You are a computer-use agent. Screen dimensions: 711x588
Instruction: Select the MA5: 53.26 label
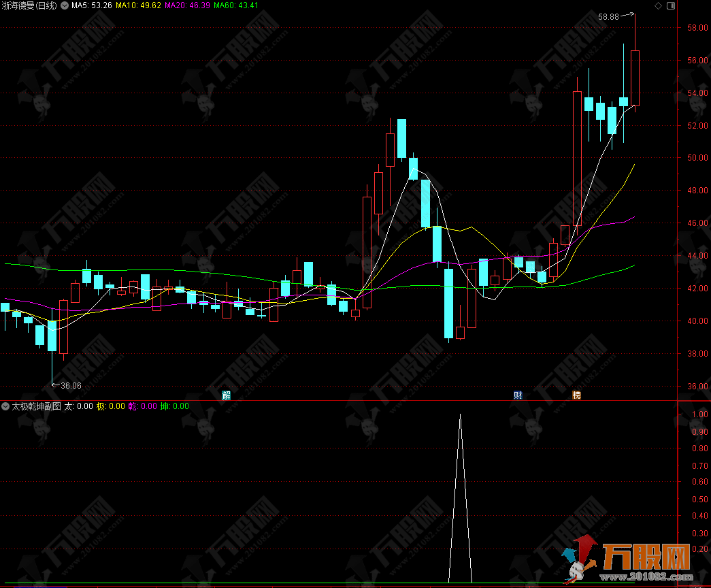pyautogui.click(x=92, y=5)
